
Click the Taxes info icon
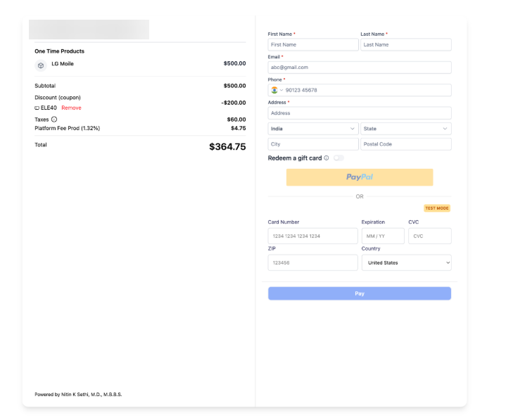point(54,120)
